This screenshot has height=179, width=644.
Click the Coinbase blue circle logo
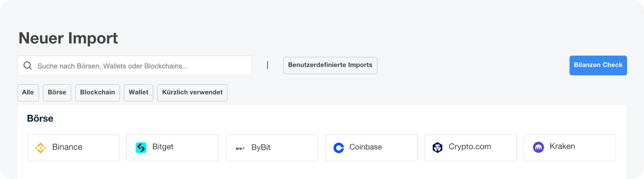(339, 148)
